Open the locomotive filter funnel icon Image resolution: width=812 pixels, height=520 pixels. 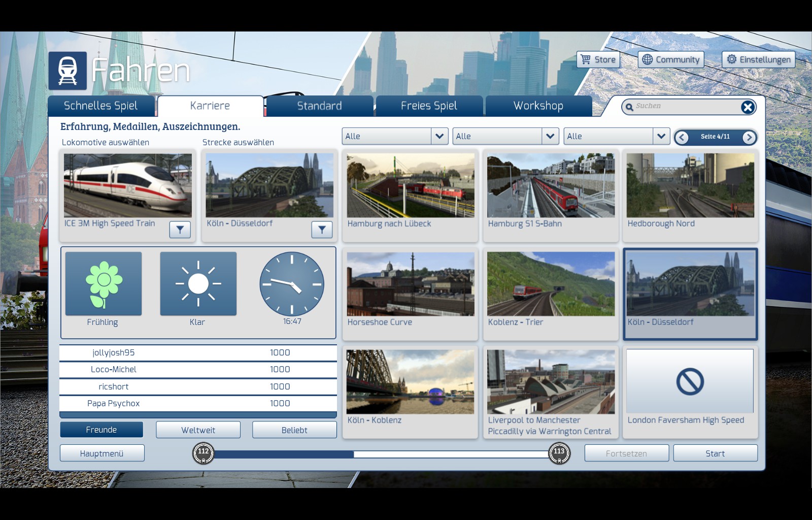click(x=180, y=230)
